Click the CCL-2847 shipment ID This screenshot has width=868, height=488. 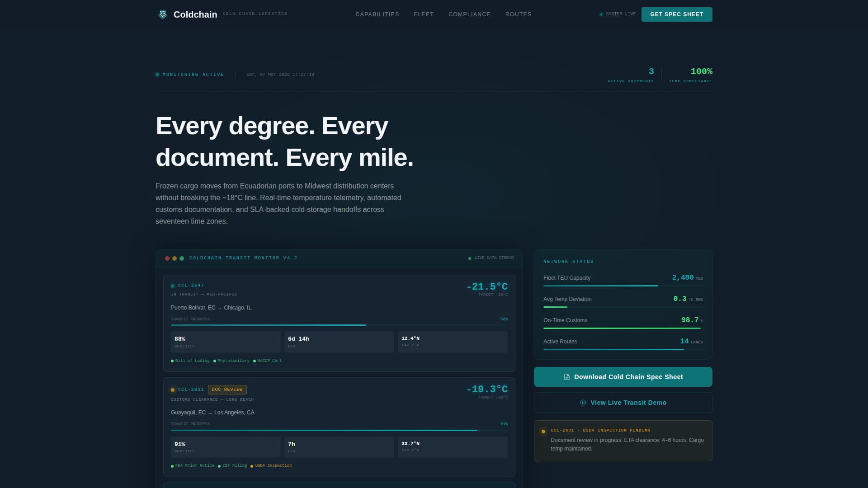pos(191,286)
